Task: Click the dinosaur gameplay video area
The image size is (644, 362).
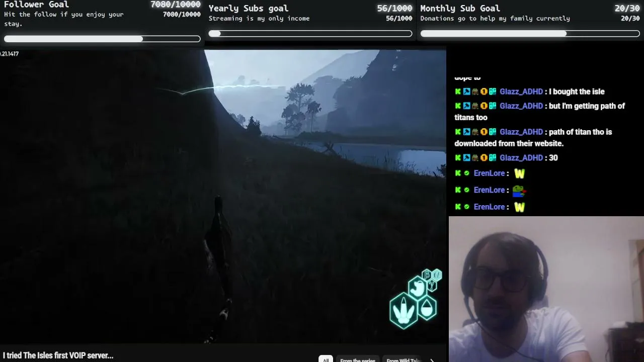Action: click(x=223, y=196)
